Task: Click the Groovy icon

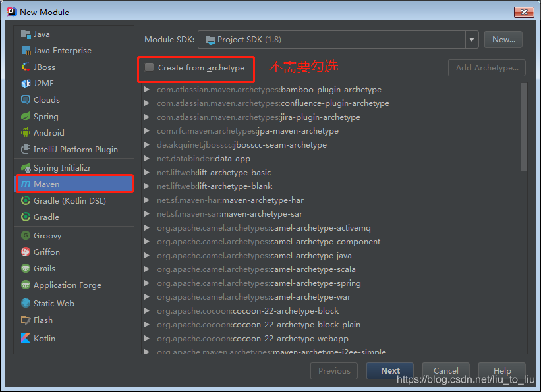Action: click(x=26, y=235)
